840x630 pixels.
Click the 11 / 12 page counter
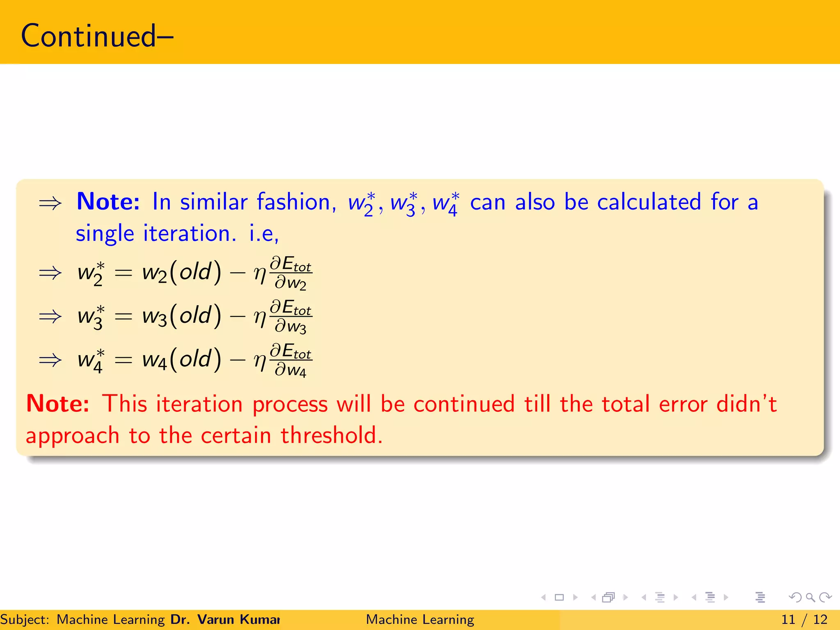pyautogui.click(x=804, y=619)
